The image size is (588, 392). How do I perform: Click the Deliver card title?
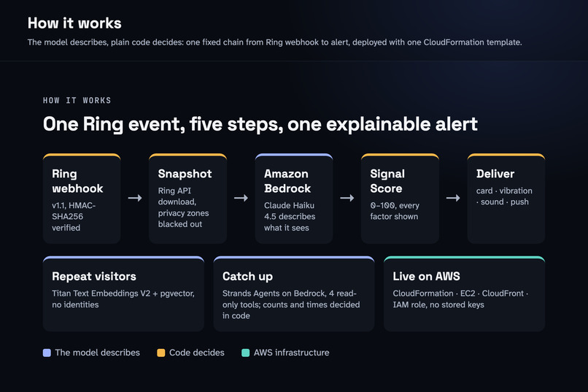(495, 174)
